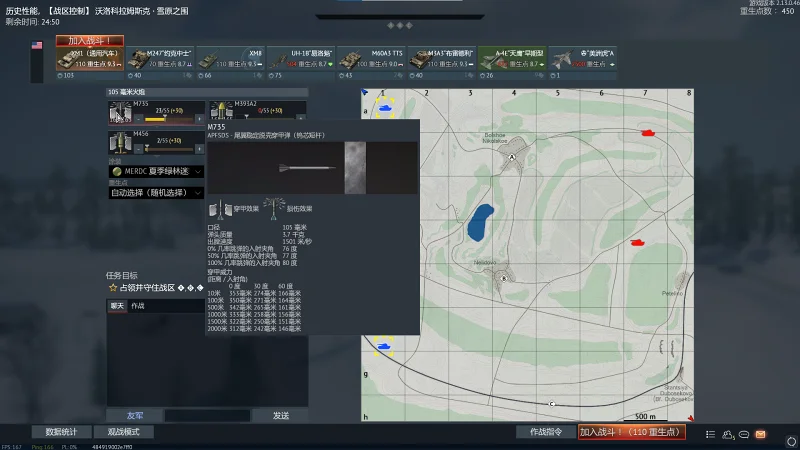Pick the UH-1B helicopter slot
Image resolution: width=800 pixels, height=450 pixels.
tap(301, 59)
